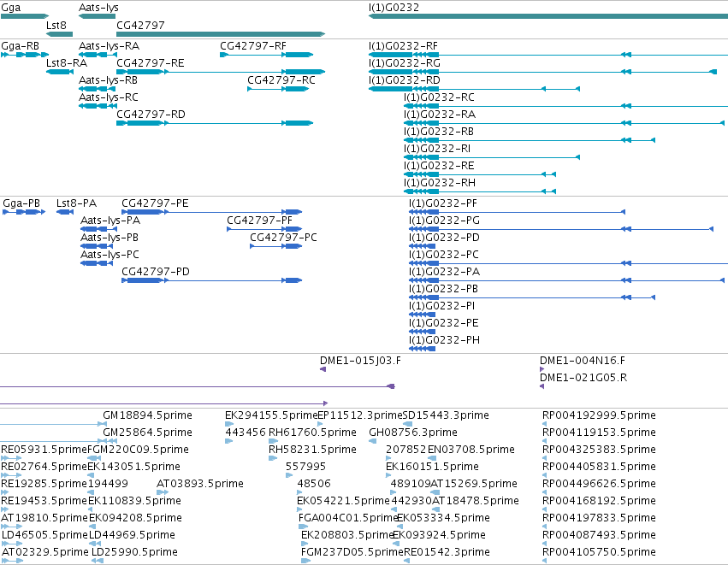Screen dimensions: 728x565
Task: Click the l(1)G0232 gene arrow bar
Action: pos(548,16)
